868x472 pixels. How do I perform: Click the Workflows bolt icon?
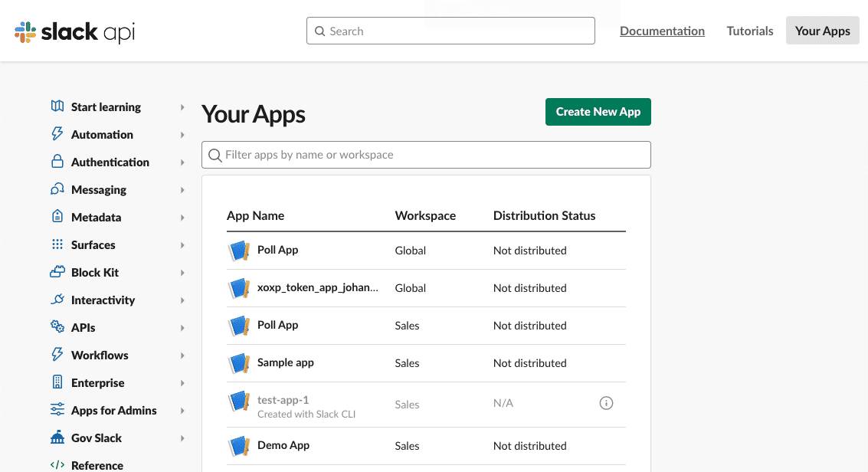tap(57, 354)
